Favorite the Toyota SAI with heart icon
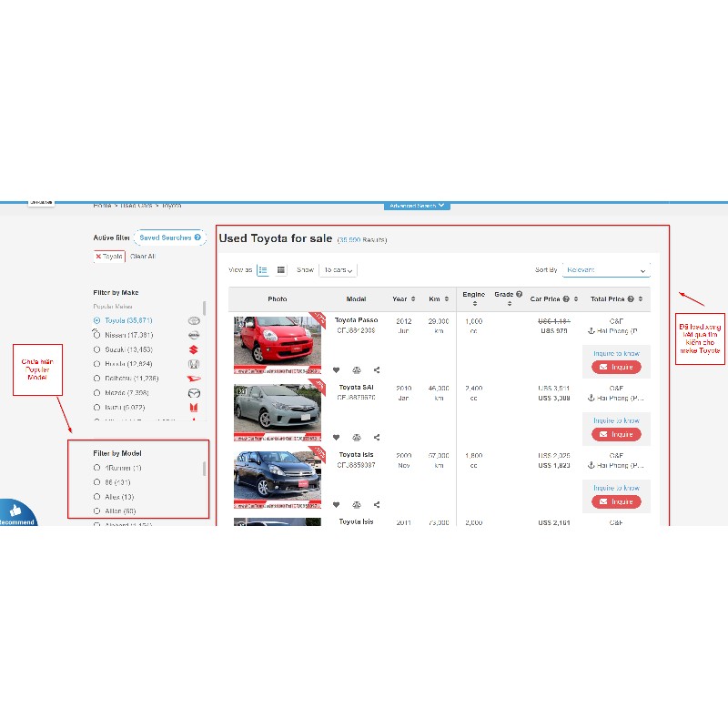Viewport: 728px width, 728px height. coord(336,438)
